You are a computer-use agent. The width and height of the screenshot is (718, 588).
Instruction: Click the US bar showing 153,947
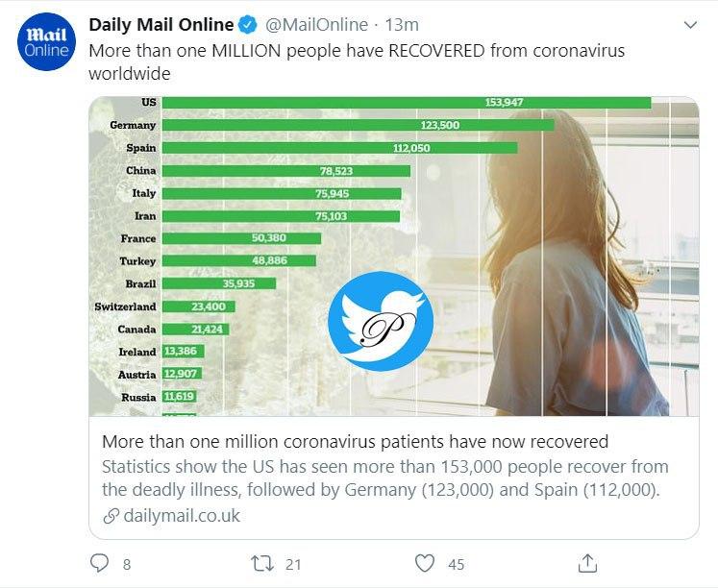pos(407,103)
